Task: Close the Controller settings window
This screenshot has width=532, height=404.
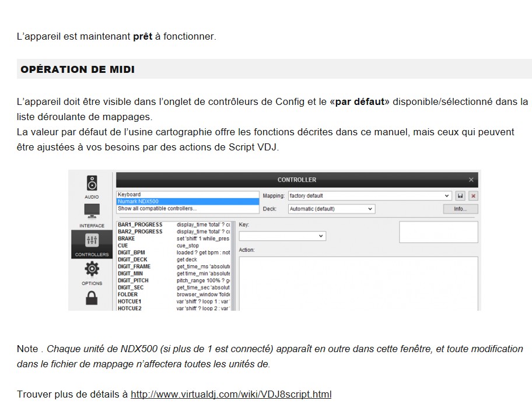Action: pos(471,180)
